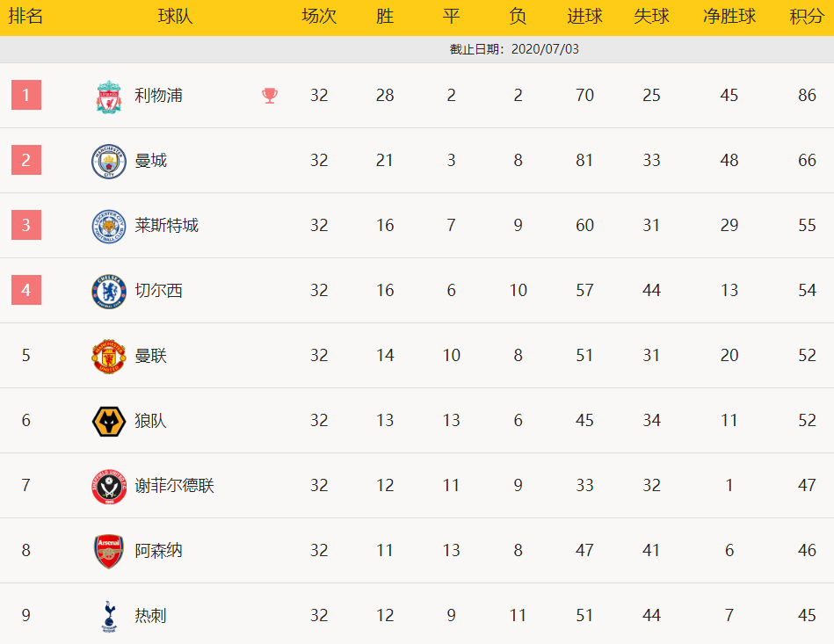Click the 截止日期 2020/07/03 date bar
834x644 pixels.
tap(417, 49)
